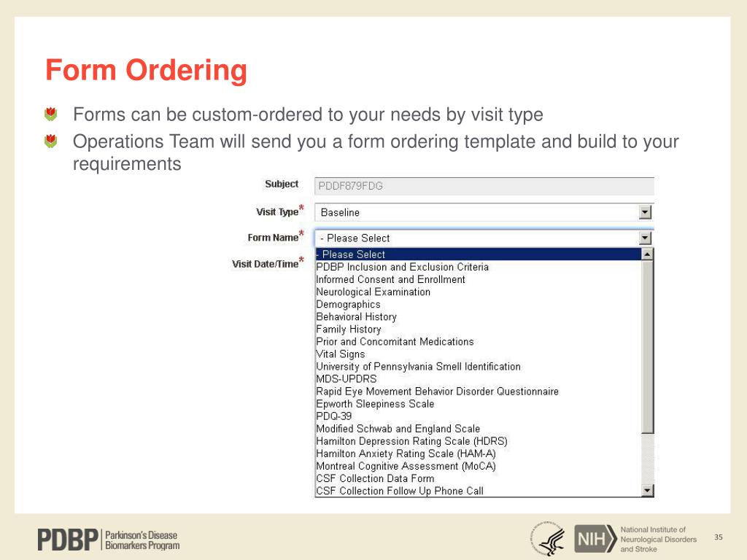Click the Parkinson's Disease Biomarkers Program text
The image size is (747, 560).
point(142,540)
